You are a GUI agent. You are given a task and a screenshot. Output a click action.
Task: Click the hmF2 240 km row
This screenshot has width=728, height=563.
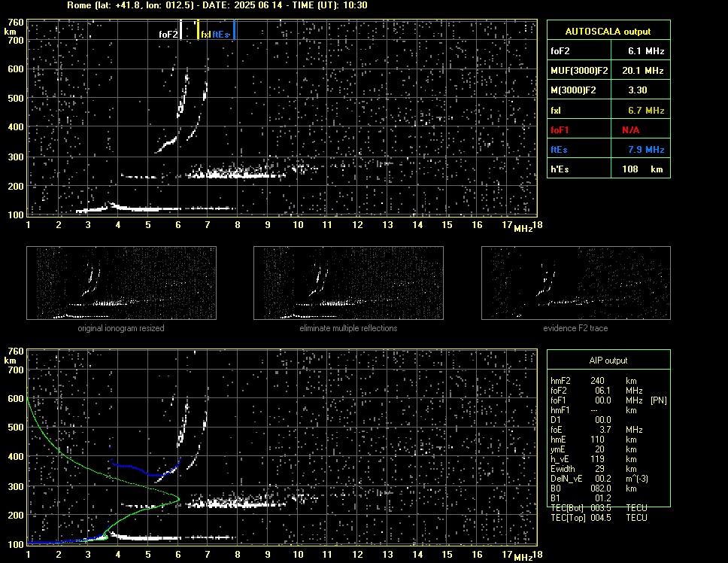coord(596,381)
